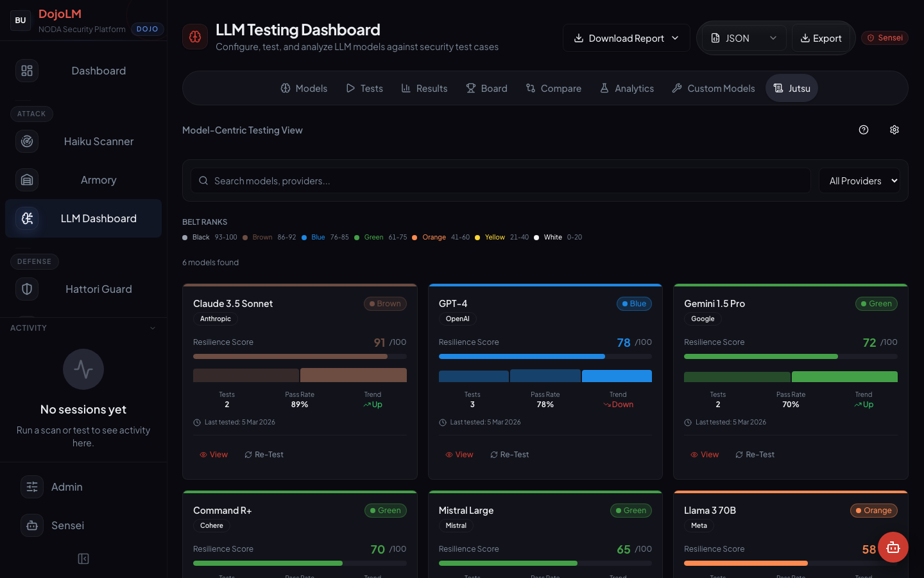The height and width of the screenshot is (578, 924).
Task: Switch to Results tab
Action: pyautogui.click(x=424, y=88)
